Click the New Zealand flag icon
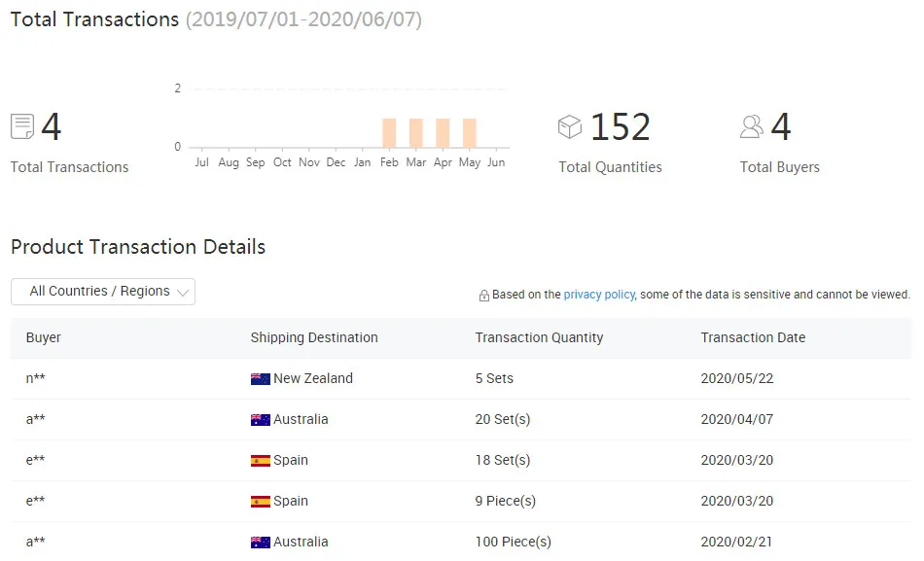Viewport: 924px width, 561px height. tap(260, 379)
